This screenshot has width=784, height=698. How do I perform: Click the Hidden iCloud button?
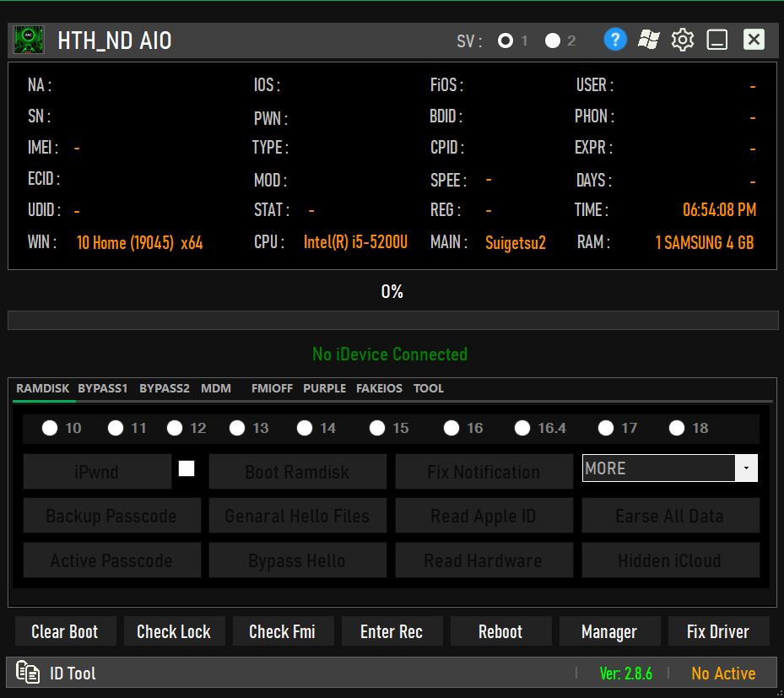(671, 560)
